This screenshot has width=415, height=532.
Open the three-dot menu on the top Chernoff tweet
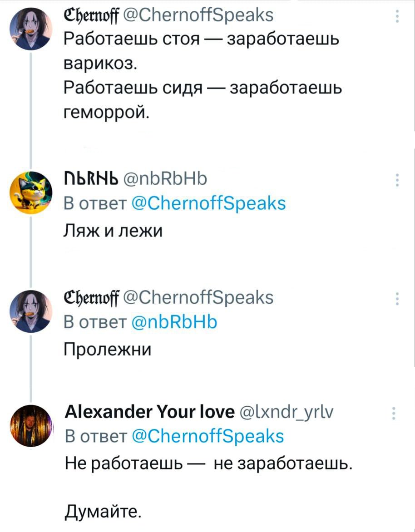click(398, 16)
